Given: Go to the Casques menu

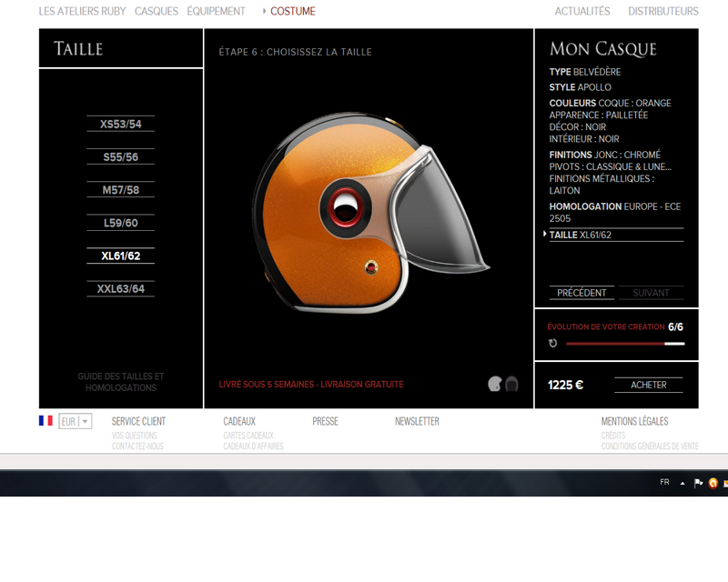Looking at the screenshot, I should point(157,11).
